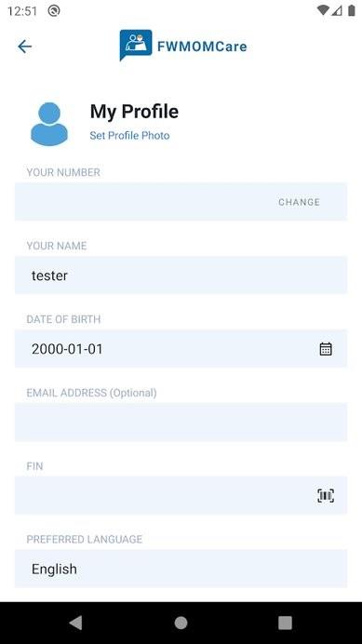Tap the back arrow icon

click(24, 47)
